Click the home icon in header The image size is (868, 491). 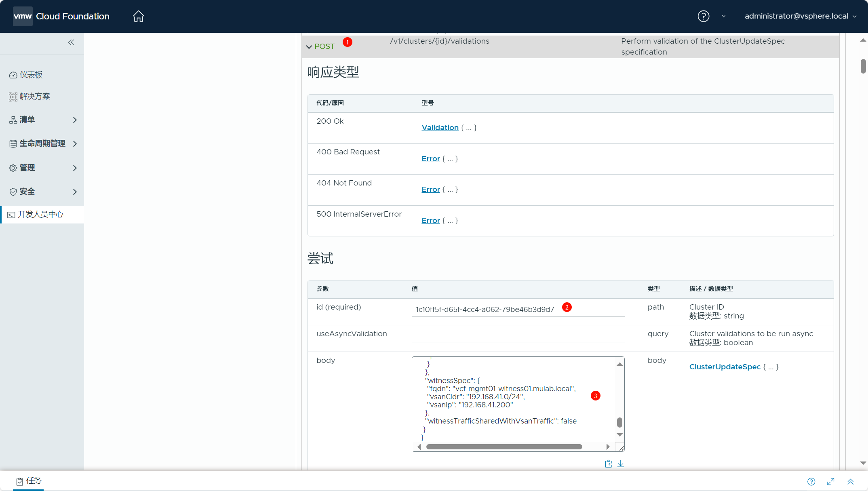(138, 16)
